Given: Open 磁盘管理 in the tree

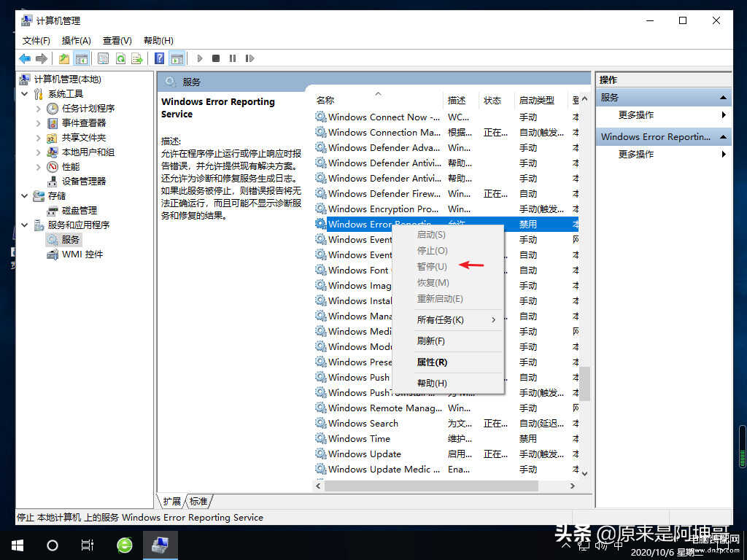Looking at the screenshot, I should point(79,211).
